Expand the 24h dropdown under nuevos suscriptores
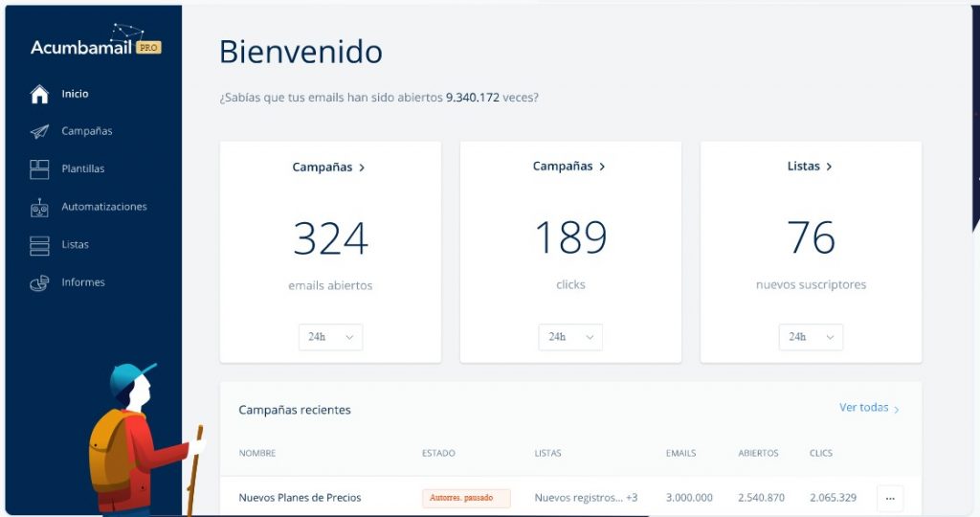The height and width of the screenshot is (517, 980). (x=811, y=337)
